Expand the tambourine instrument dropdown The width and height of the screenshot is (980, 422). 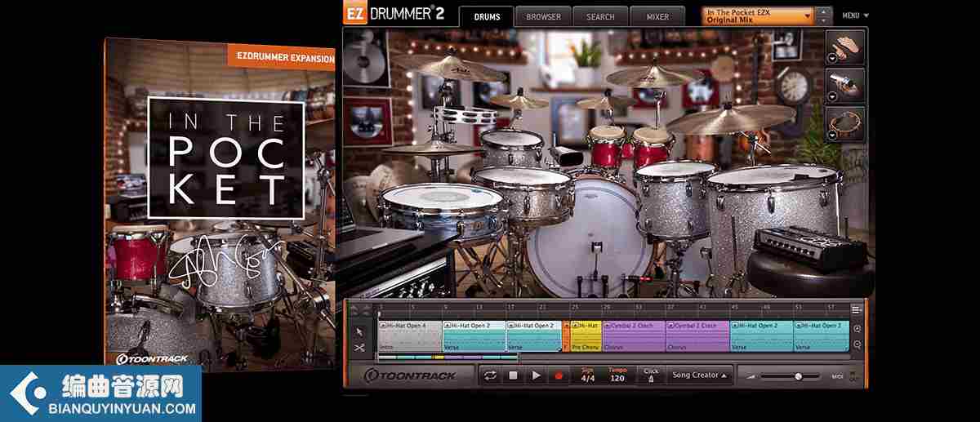(x=833, y=137)
